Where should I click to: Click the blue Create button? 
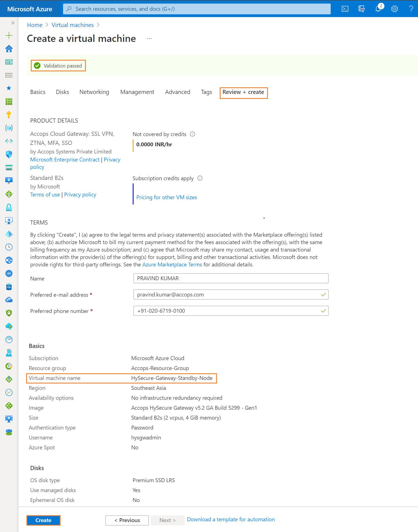coord(44,520)
